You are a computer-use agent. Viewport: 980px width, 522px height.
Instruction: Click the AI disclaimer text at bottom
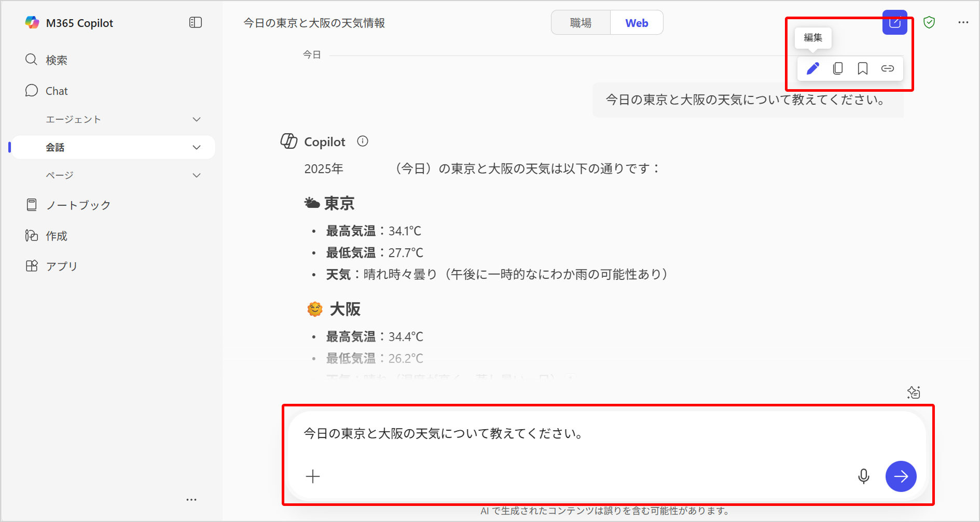[604, 511]
